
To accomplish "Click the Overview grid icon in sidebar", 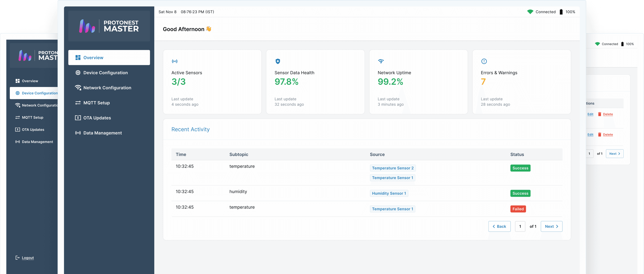I will (78, 57).
